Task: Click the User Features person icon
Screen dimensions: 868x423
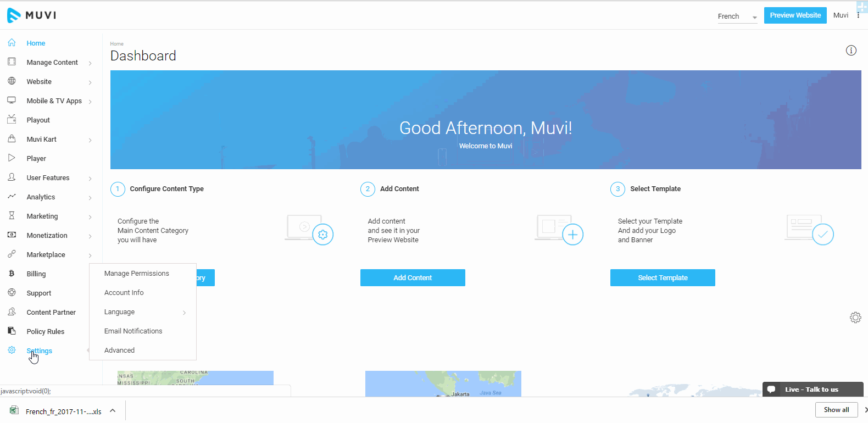Action: [12, 177]
